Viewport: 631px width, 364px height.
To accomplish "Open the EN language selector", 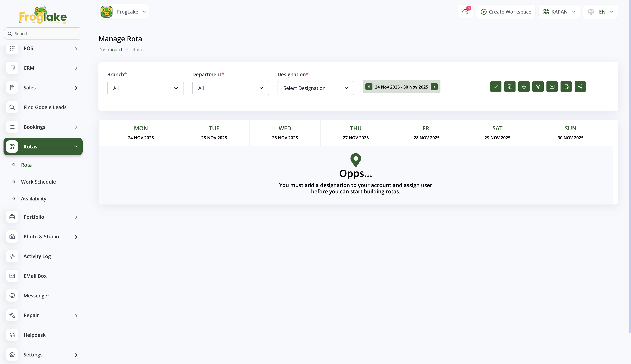I will (x=600, y=12).
